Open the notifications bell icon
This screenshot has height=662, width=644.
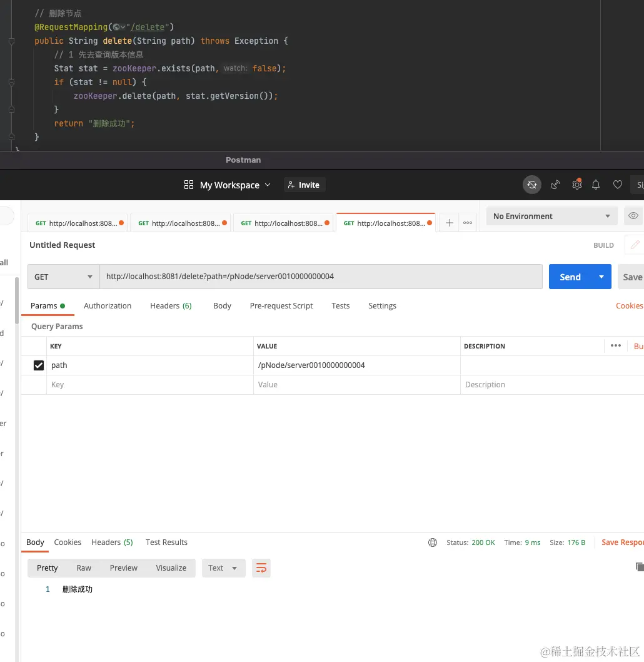pyautogui.click(x=595, y=185)
